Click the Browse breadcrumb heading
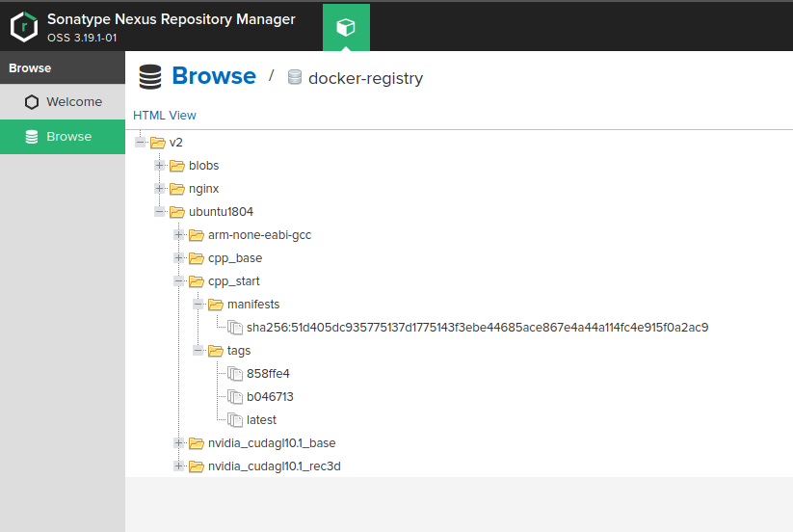This screenshot has height=532, width=793. coord(213,76)
